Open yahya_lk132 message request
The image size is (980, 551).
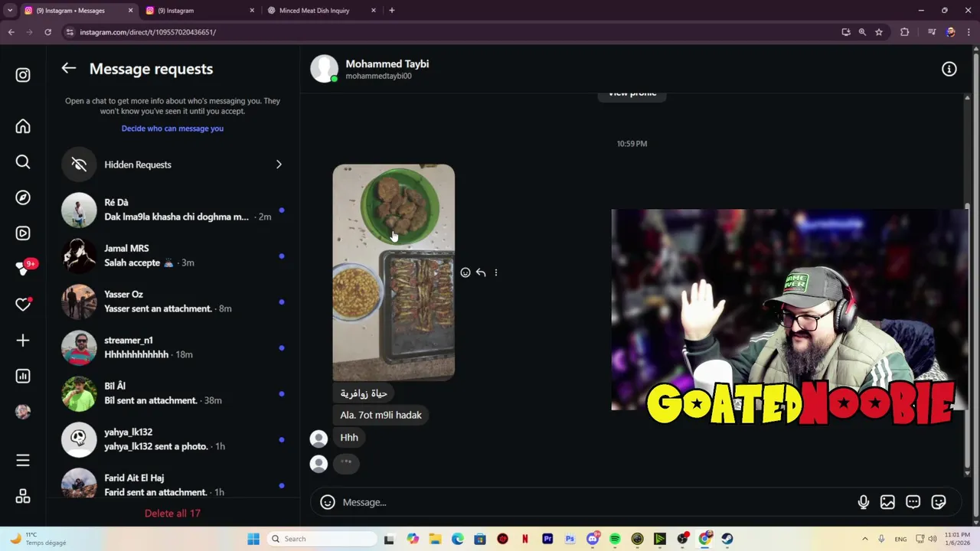[173, 439]
